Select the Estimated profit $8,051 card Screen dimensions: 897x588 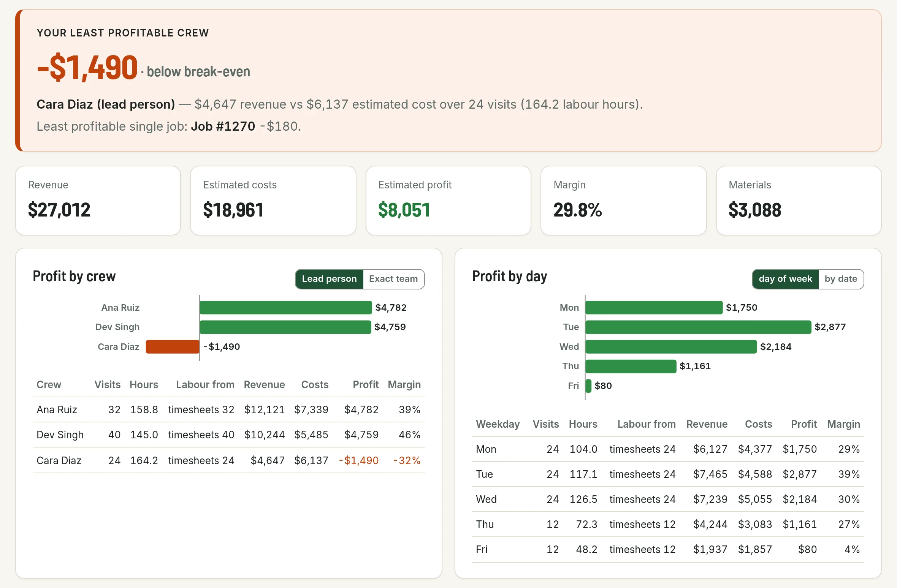click(448, 200)
